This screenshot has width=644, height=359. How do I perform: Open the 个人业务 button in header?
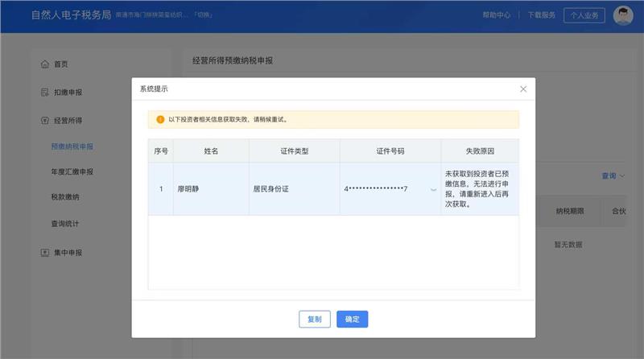(584, 15)
